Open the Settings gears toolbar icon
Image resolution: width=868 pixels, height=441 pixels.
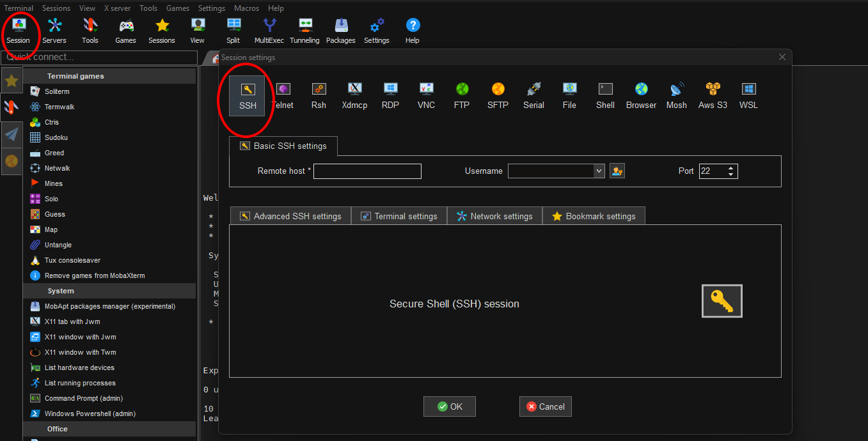coord(377,31)
